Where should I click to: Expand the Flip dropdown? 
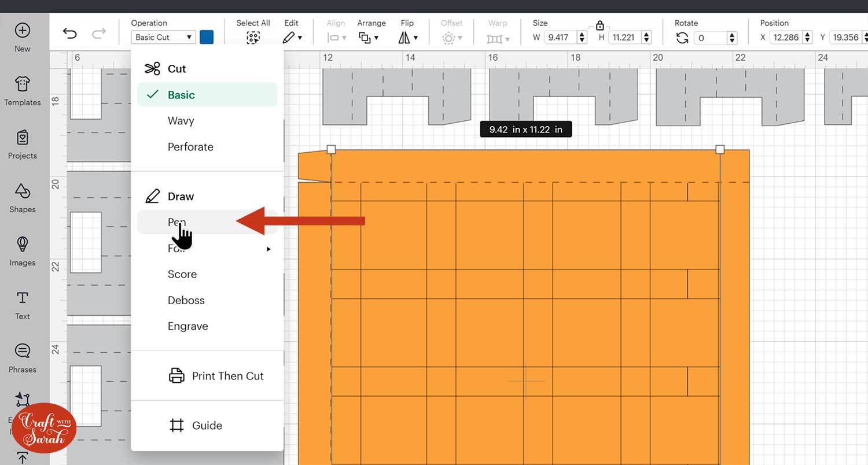[x=407, y=38]
